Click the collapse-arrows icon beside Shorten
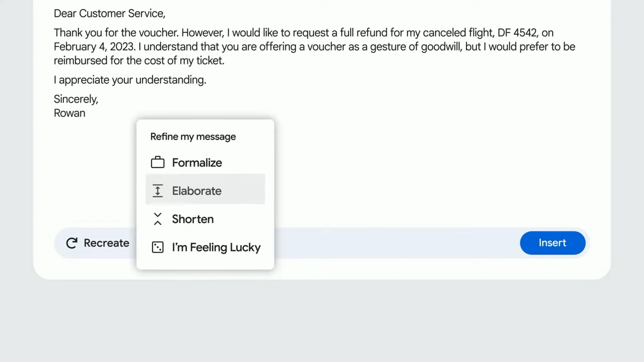This screenshot has height=362, width=644. (157, 219)
